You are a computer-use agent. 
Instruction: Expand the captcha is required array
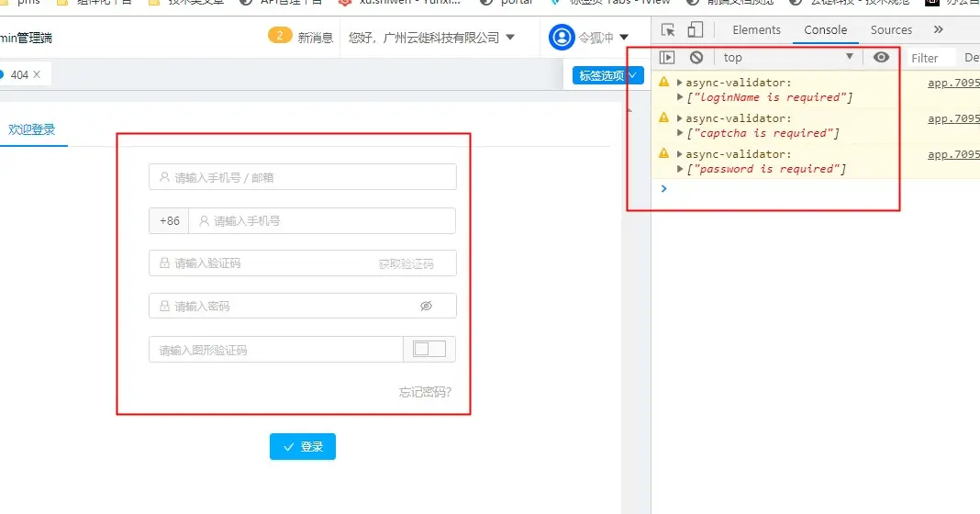[x=679, y=132]
